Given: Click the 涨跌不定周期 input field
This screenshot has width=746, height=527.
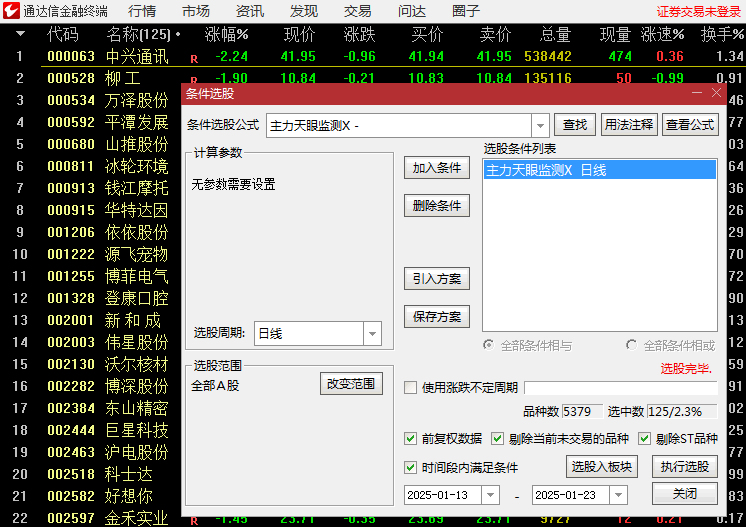Looking at the screenshot, I should [x=621, y=388].
